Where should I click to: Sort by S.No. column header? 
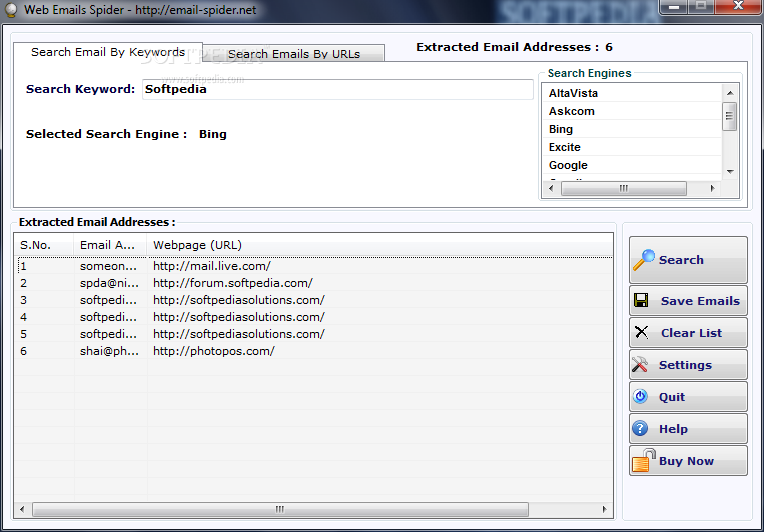tap(44, 245)
